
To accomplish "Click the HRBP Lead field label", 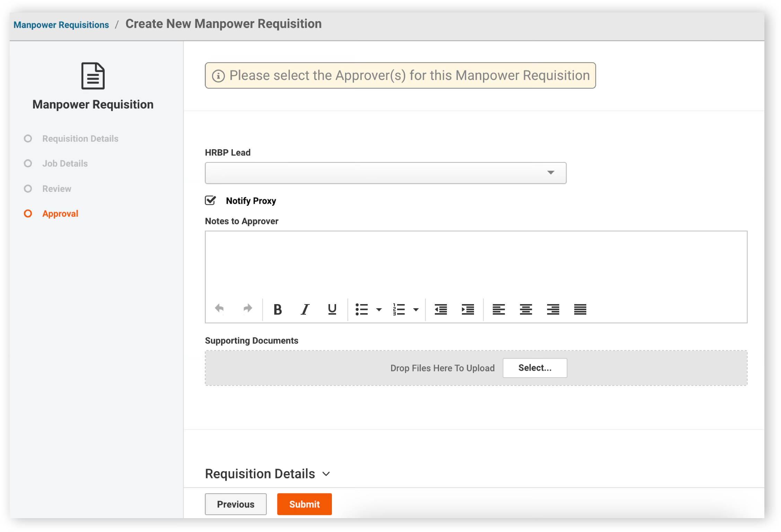I will pos(228,152).
